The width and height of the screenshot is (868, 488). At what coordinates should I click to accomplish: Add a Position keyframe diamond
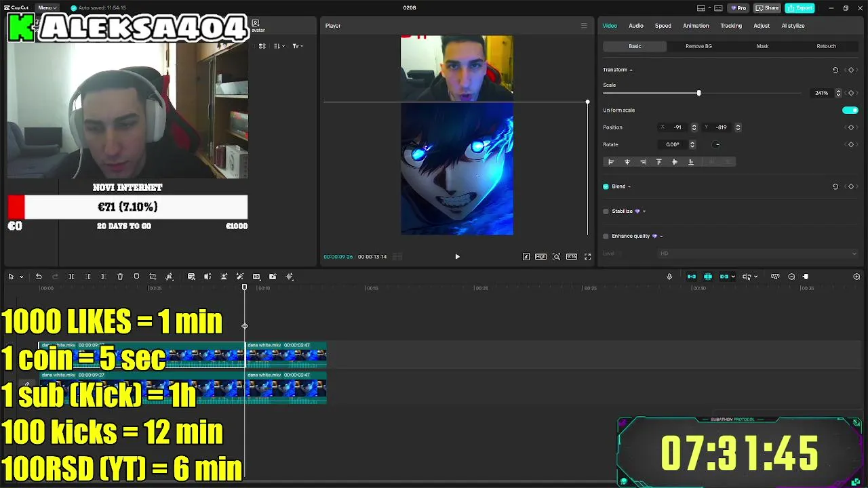(x=851, y=127)
